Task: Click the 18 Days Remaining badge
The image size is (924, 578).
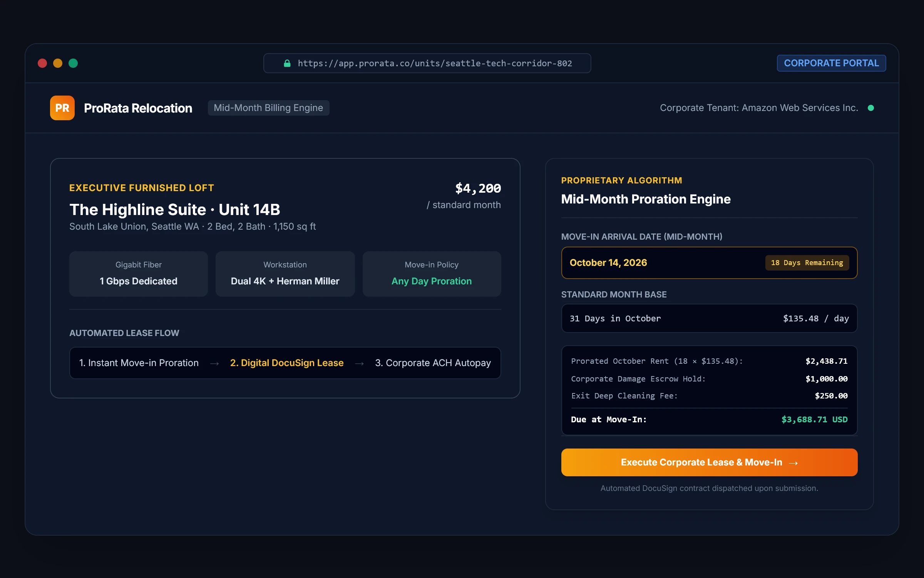Action: pos(807,263)
